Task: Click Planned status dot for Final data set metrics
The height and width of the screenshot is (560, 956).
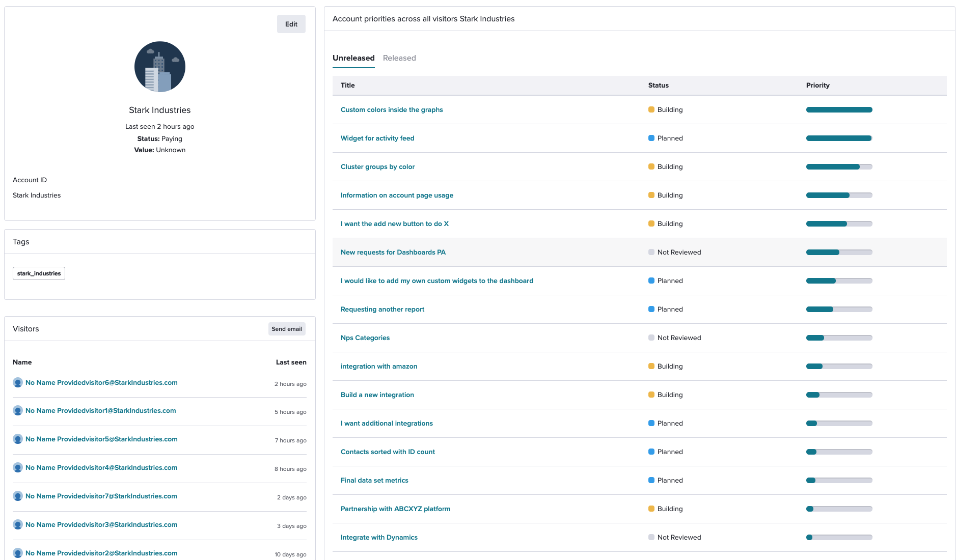Action: click(x=651, y=480)
